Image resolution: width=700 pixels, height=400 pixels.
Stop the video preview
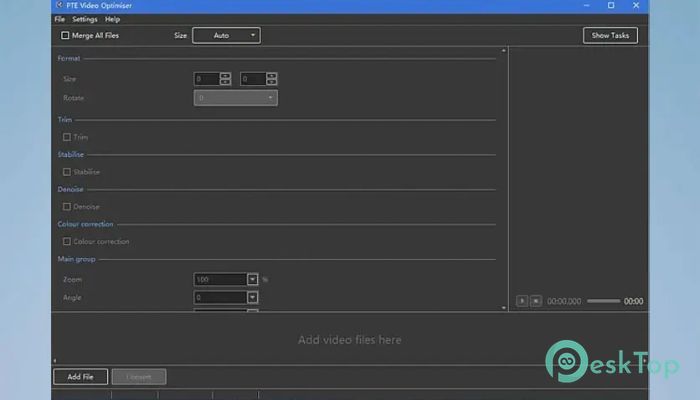(536, 301)
